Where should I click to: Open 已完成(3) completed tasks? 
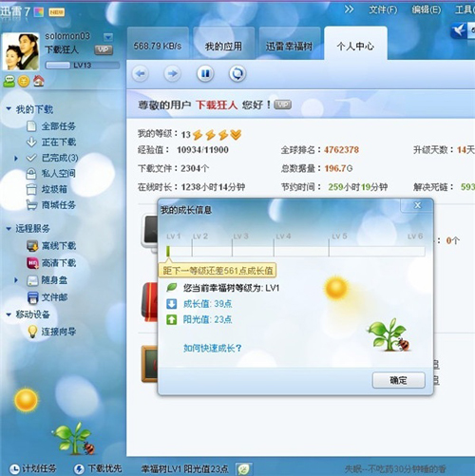(60, 158)
